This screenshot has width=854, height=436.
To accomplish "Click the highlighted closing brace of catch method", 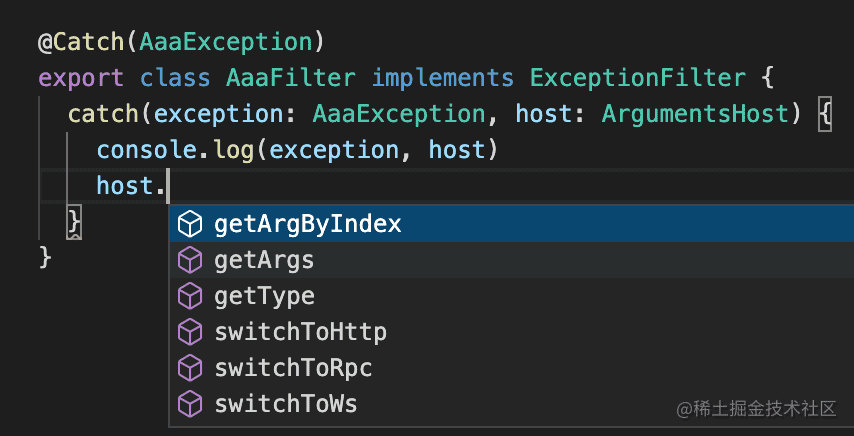I will tap(74, 221).
